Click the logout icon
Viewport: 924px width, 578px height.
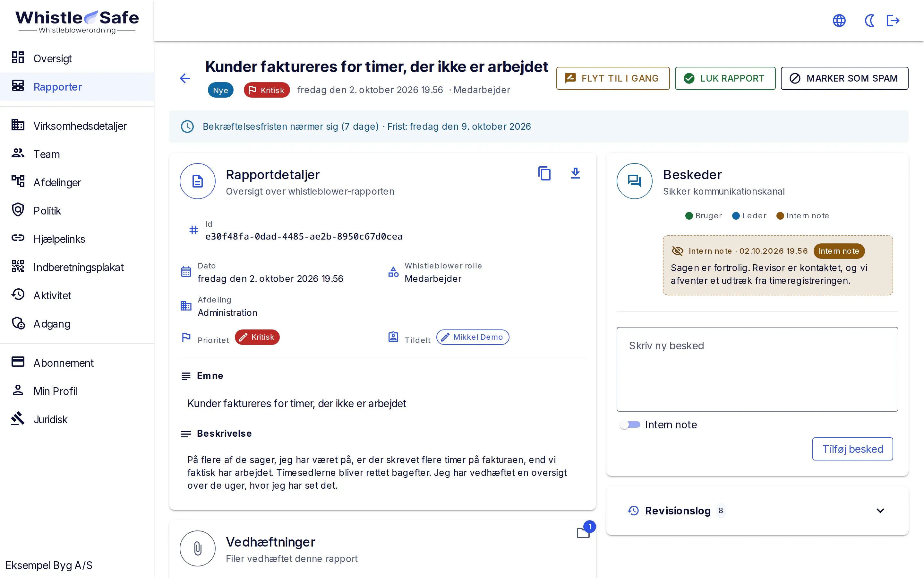click(x=893, y=21)
